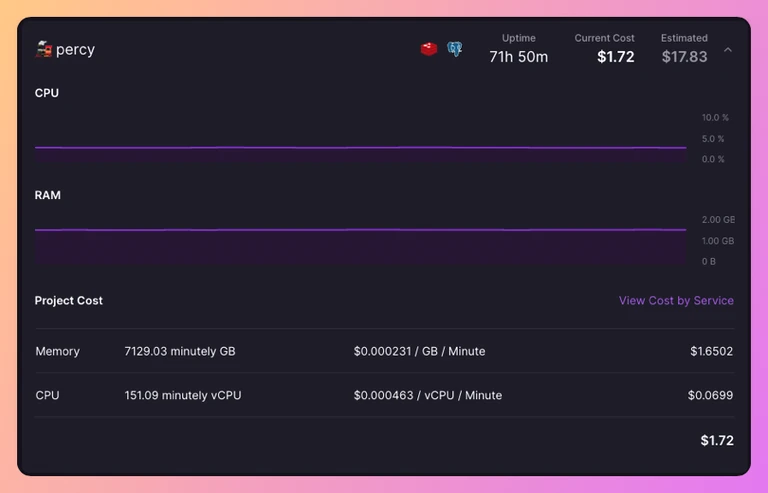The image size is (768, 493).
Task: Click the CPU cost $0.0699
Action: pyautogui.click(x=710, y=395)
